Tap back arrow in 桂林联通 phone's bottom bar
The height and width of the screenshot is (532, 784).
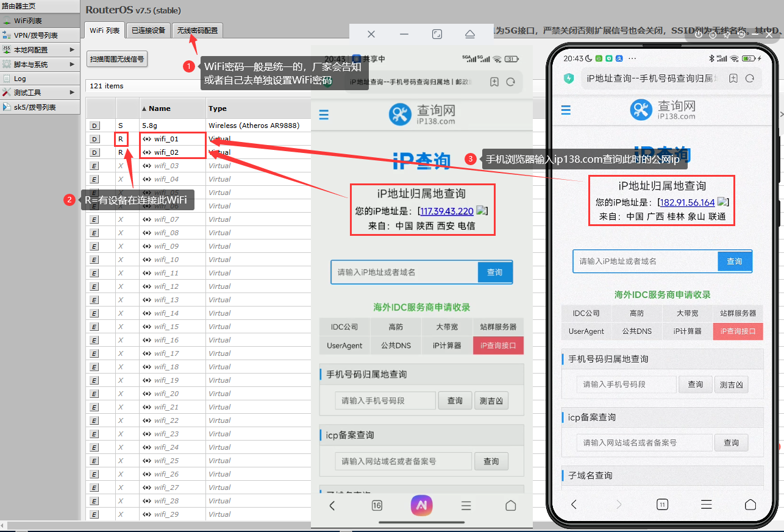coord(574,504)
